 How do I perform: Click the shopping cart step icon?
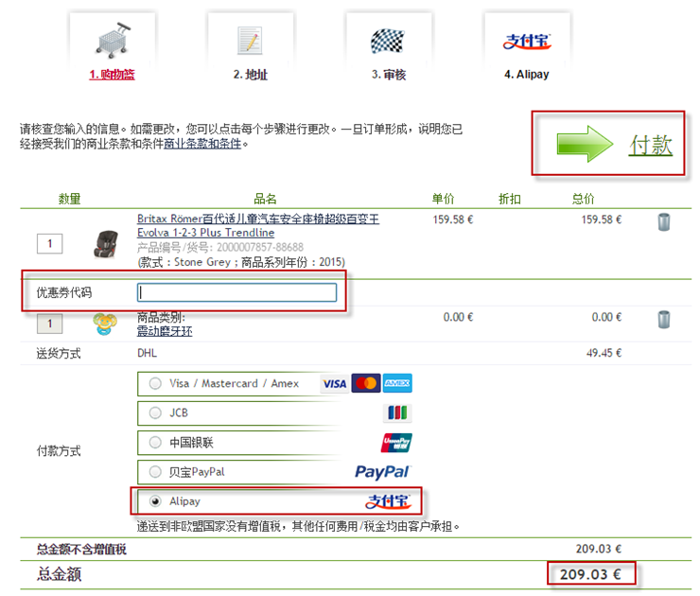113,40
